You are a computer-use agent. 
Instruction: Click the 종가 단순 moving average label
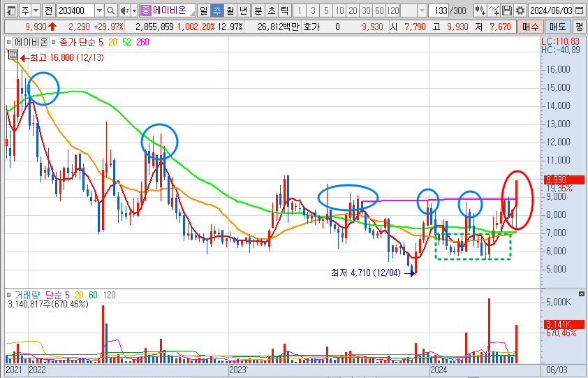pos(77,43)
